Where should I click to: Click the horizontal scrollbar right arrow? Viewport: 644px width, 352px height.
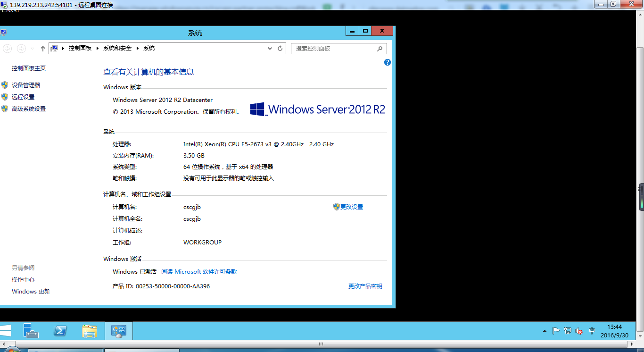(632, 344)
